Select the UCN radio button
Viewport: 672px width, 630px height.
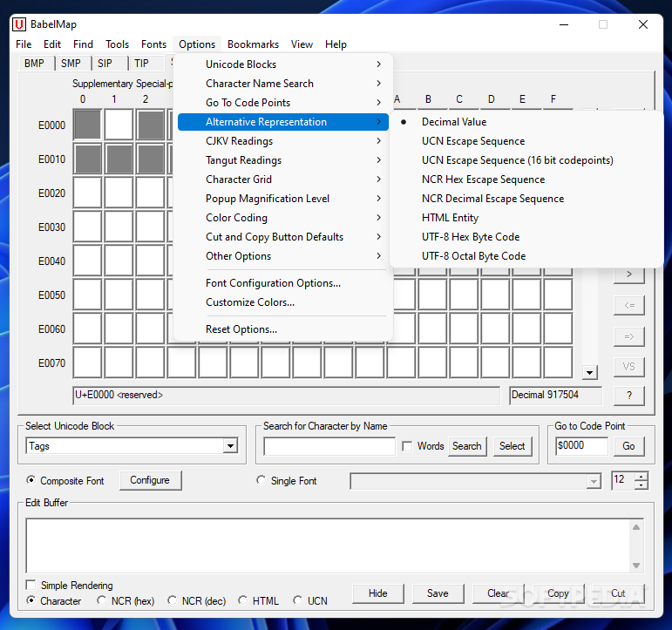pos(298,600)
